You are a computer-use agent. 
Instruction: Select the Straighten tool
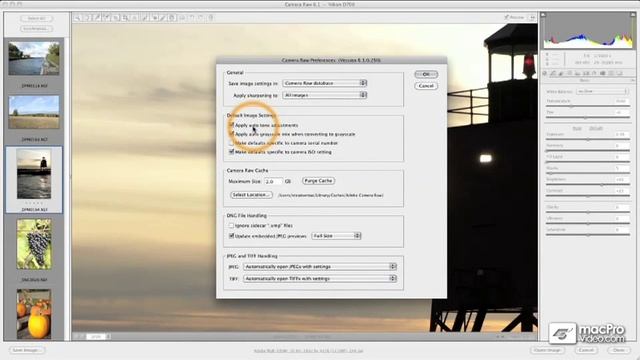click(134, 18)
